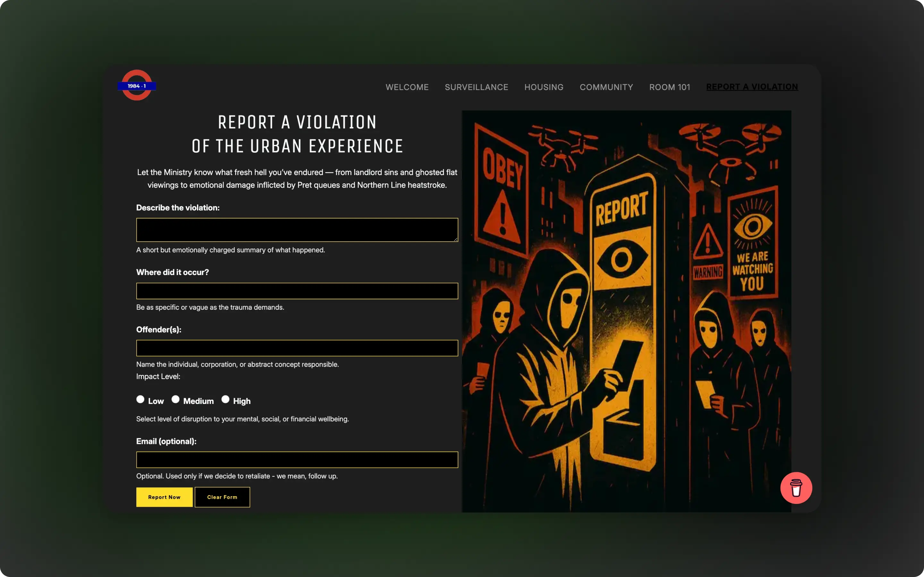Click Clear Form to reset fields
This screenshot has height=577, width=924.
222,497
